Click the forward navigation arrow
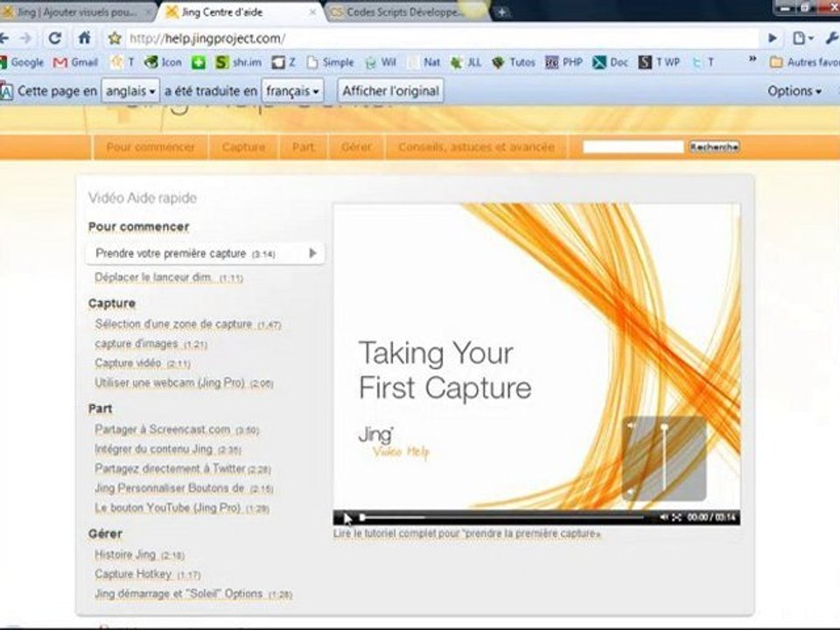Viewport: 840px width, 630px height. pyautogui.click(x=25, y=38)
